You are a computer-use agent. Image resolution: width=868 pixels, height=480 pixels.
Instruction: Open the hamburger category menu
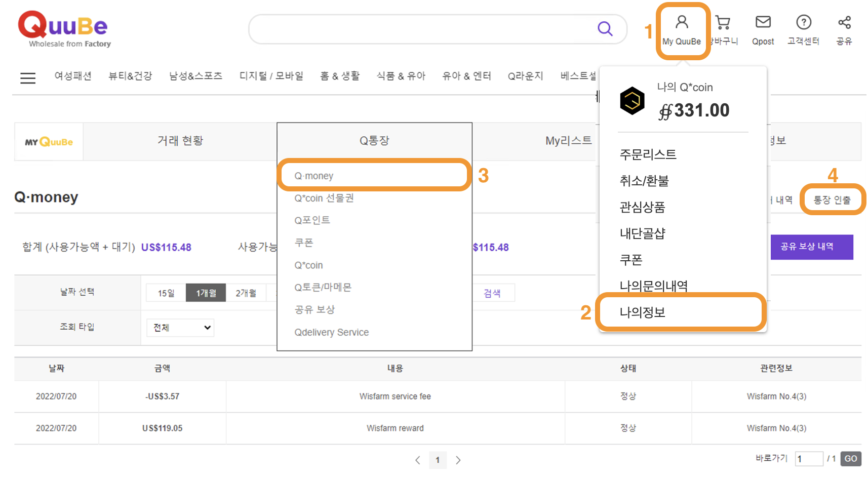tap(28, 78)
